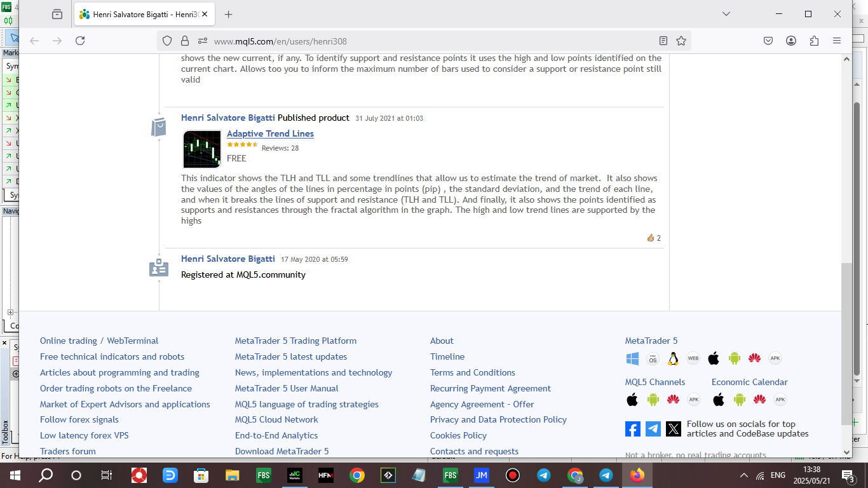Open Order trading robots on the Freelance
This screenshot has height=488, width=868.
[x=116, y=389]
